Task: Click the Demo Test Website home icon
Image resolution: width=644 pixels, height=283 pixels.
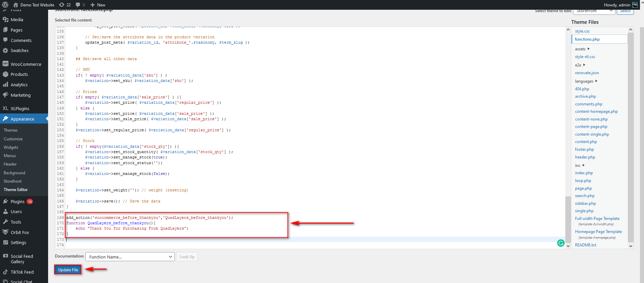Action: (15, 5)
